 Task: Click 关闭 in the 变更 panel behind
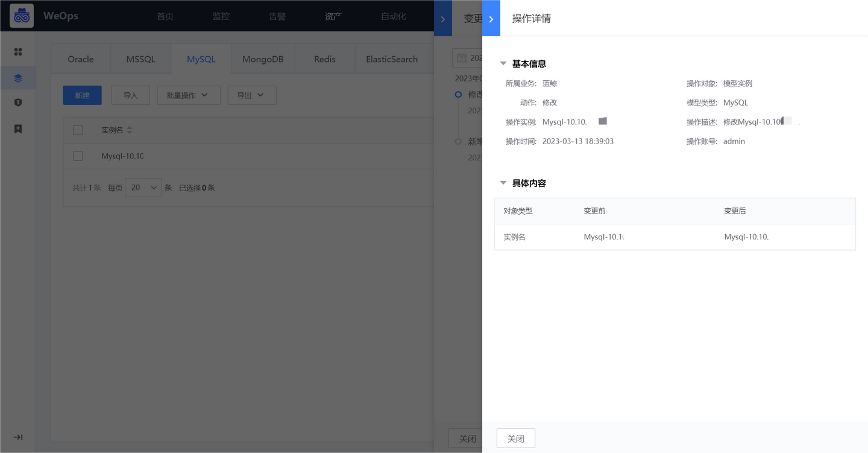(x=465, y=439)
